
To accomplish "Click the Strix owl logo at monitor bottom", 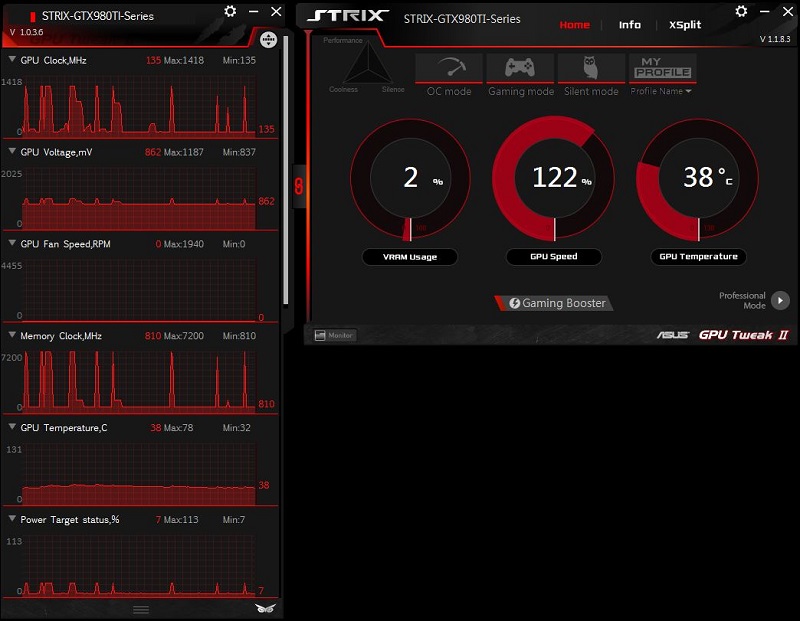I will (x=264, y=609).
